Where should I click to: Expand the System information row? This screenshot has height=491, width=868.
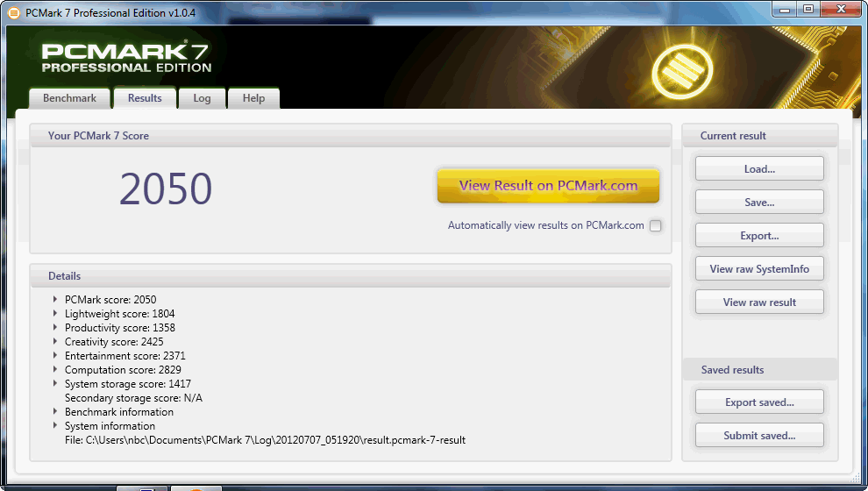[x=55, y=425]
